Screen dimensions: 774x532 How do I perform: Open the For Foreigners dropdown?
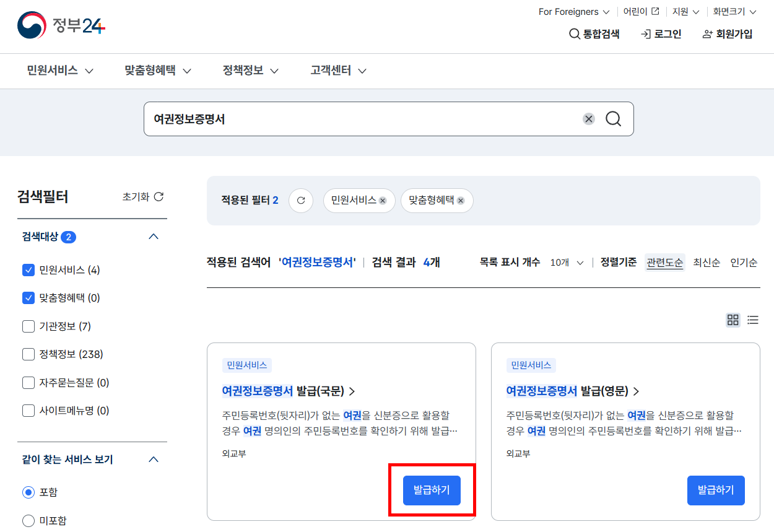(x=574, y=12)
